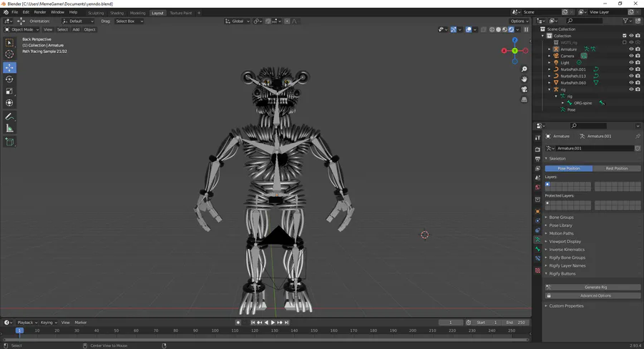Click the X axis on the navigation gizmo
Image resolution: width=644 pixels, height=349 pixels.
[504, 51]
